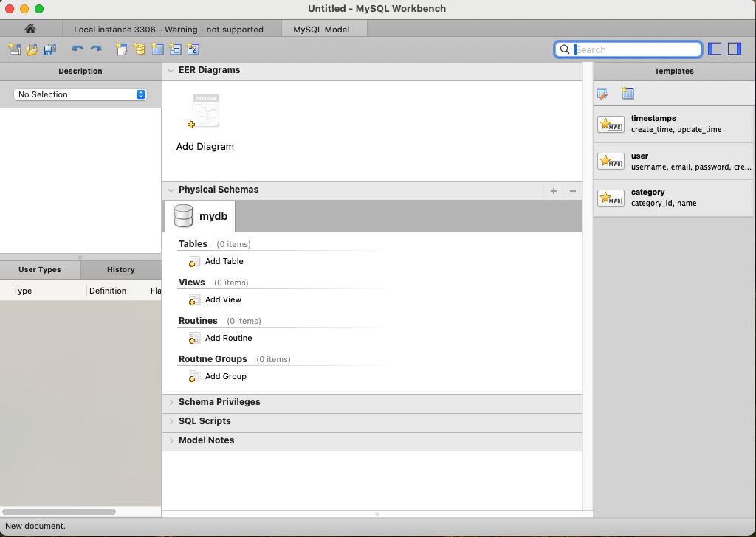Viewport: 756px width, 537px height.
Task: Click the Add Group icon
Action: [194, 377]
